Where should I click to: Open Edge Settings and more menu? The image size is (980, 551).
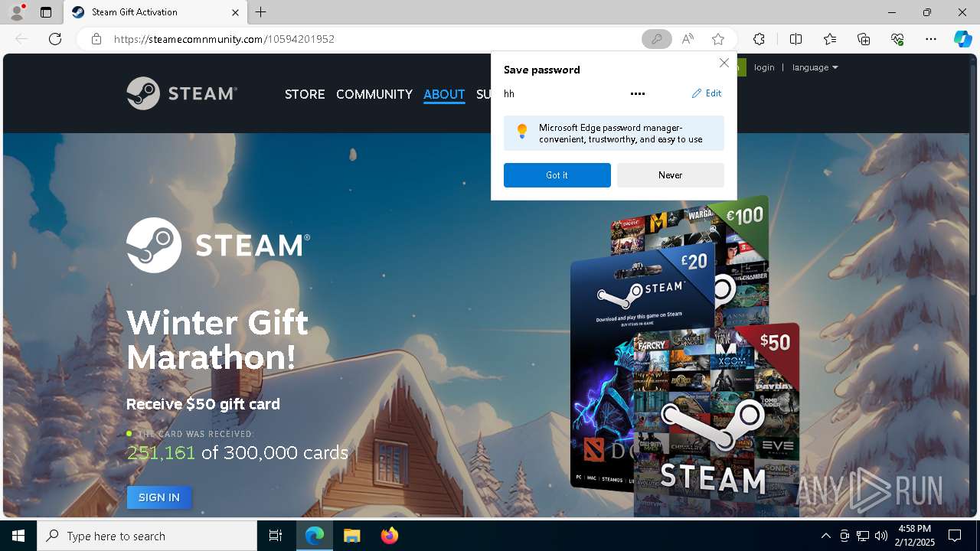[x=931, y=39]
